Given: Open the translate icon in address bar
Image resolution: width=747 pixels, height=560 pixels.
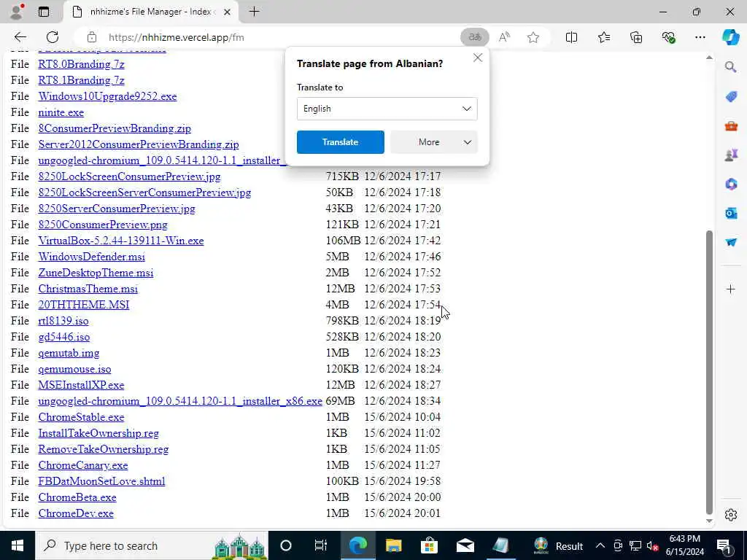Looking at the screenshot, I should [474, 37].
